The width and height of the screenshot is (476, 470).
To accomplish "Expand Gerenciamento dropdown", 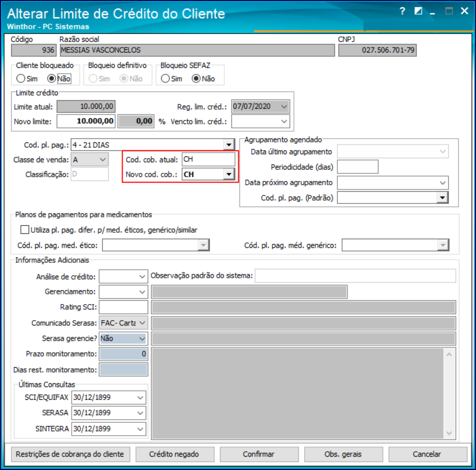I will [142, 292].
